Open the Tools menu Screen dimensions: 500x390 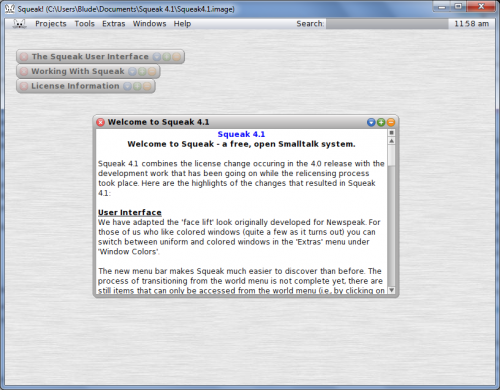point(84,24)
